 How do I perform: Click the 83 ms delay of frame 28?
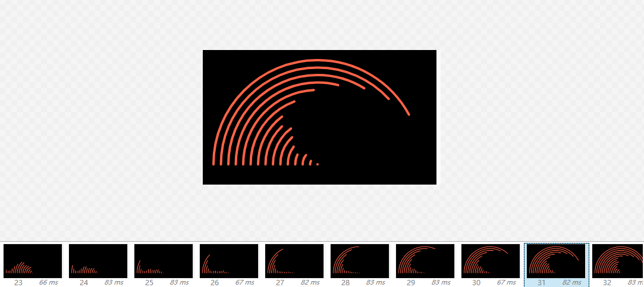tap(375, 283)
